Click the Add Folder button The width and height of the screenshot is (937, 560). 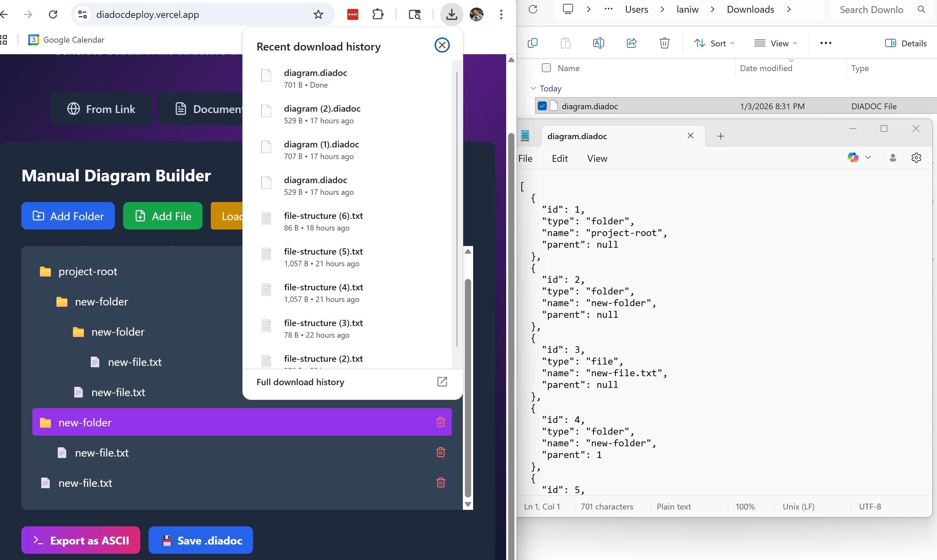[68, 216]
